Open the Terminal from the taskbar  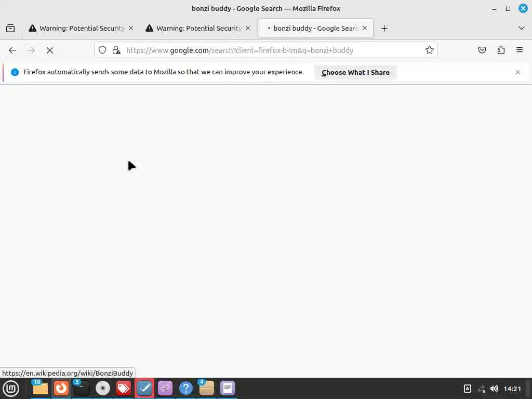(82, 389)
